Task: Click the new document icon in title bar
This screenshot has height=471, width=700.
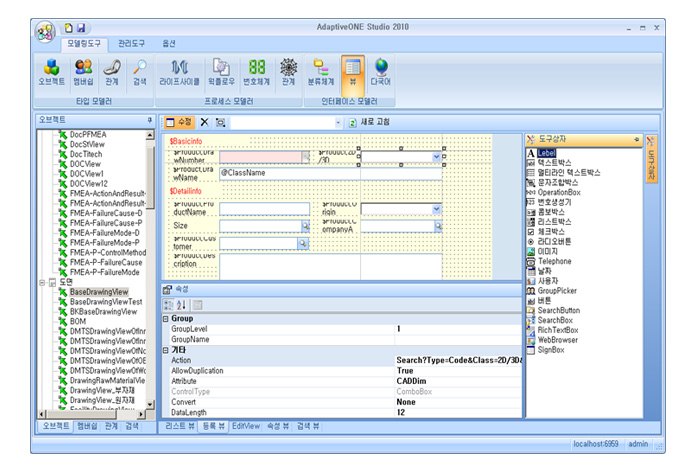Action: point(68,28)
